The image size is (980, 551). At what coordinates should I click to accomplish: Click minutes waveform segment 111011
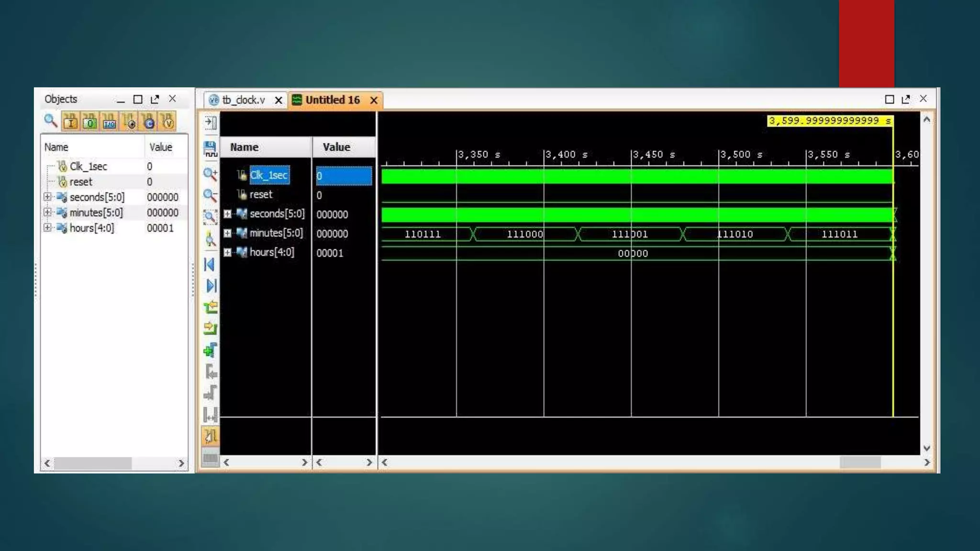point(839,234)
